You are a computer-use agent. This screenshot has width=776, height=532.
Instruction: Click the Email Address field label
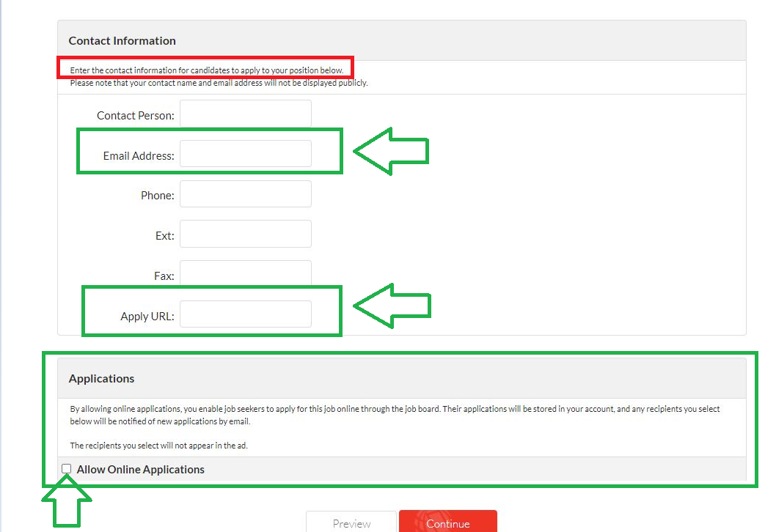(x=139, y=156)
